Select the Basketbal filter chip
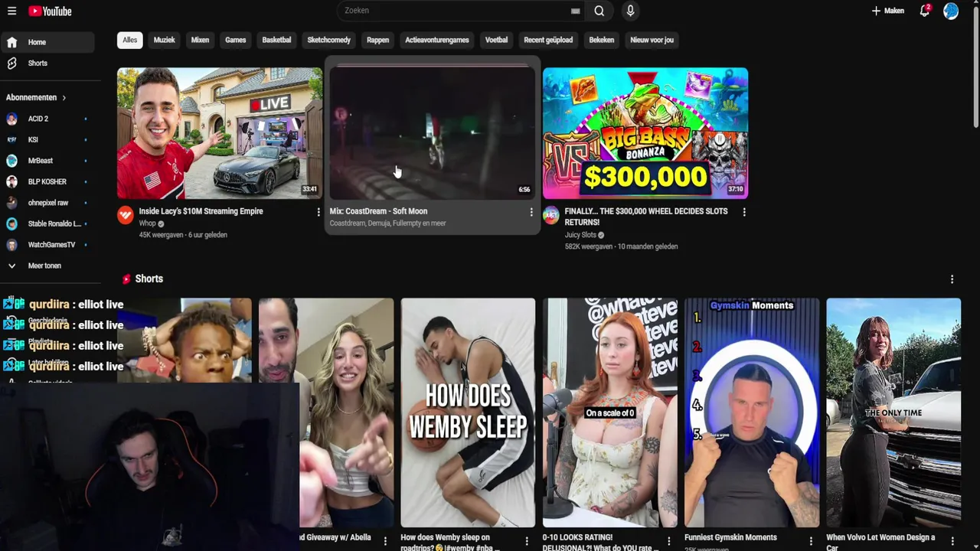The height and width of the screenshot is (551, 980). point(276,40)
